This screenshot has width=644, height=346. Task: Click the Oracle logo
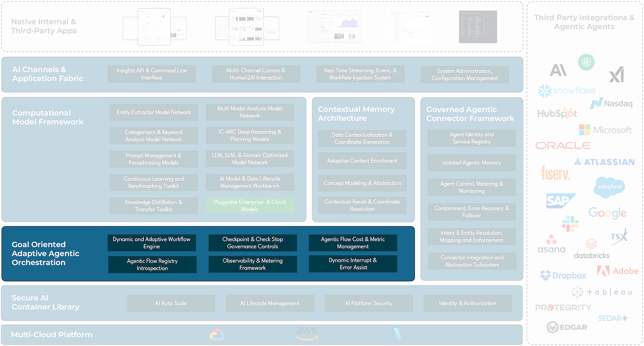point(563,146)
